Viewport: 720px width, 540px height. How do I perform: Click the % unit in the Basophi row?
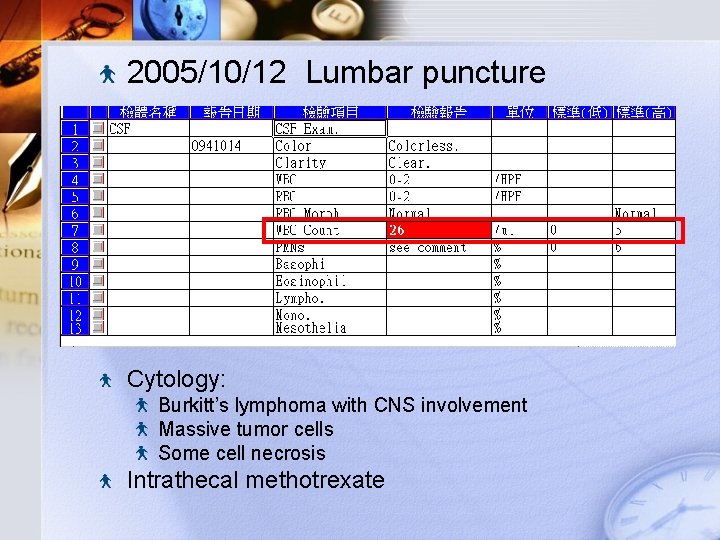click(x=519, y=264)
